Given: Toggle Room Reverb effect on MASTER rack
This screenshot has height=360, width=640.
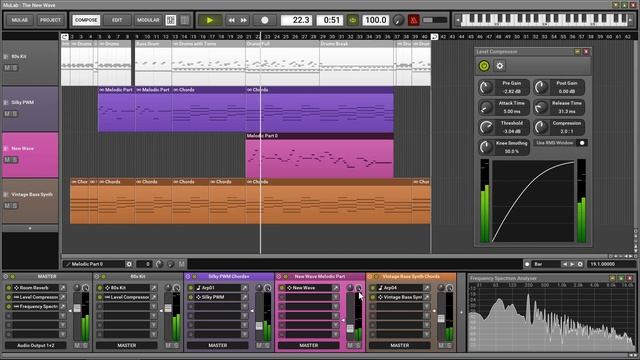Looking at the screenshot, I should (x=8, y=288).
